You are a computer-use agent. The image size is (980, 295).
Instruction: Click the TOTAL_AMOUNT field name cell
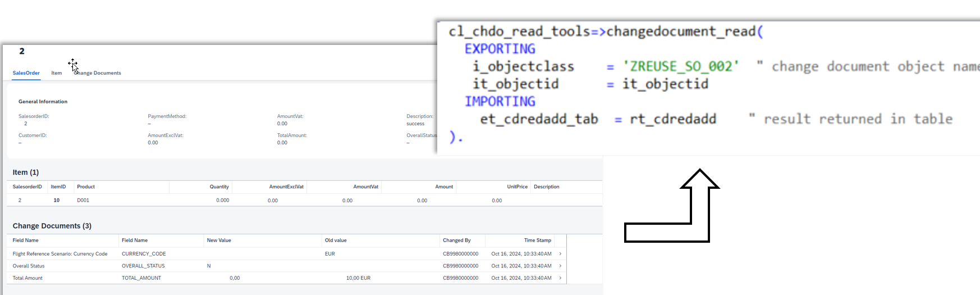141,278
